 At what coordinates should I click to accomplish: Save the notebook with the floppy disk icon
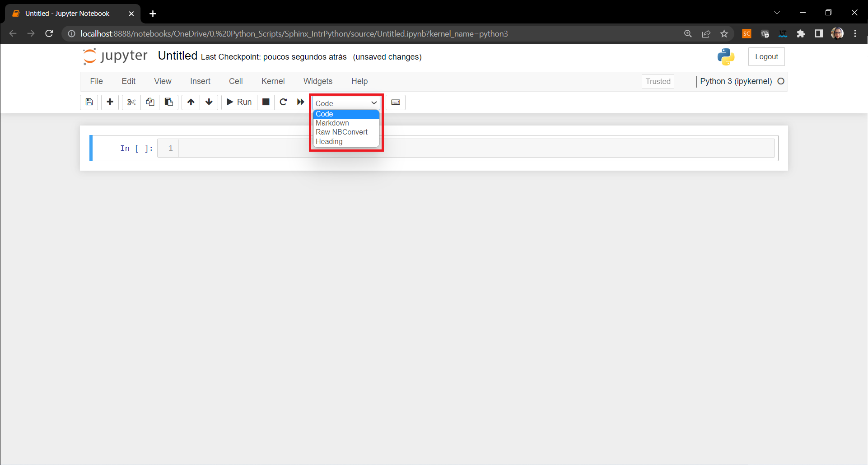click(x=89, y=102)
